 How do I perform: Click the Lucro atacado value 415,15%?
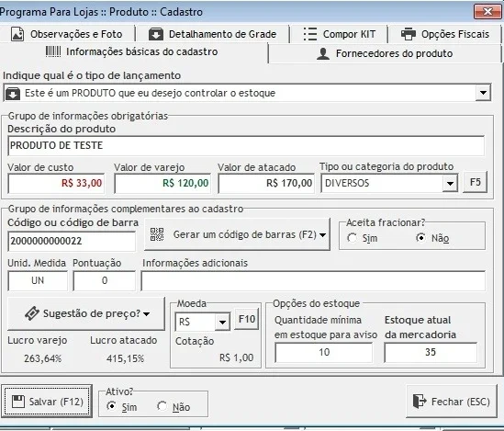point(126,358)
